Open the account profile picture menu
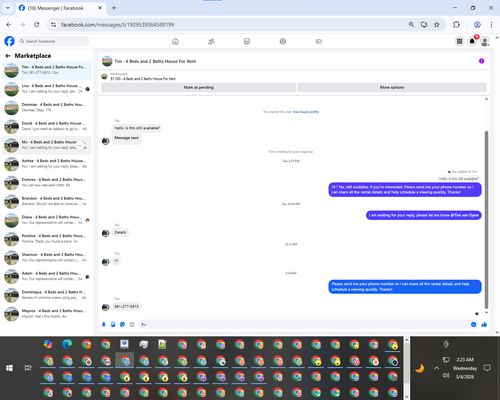 (x=485, y=41)
